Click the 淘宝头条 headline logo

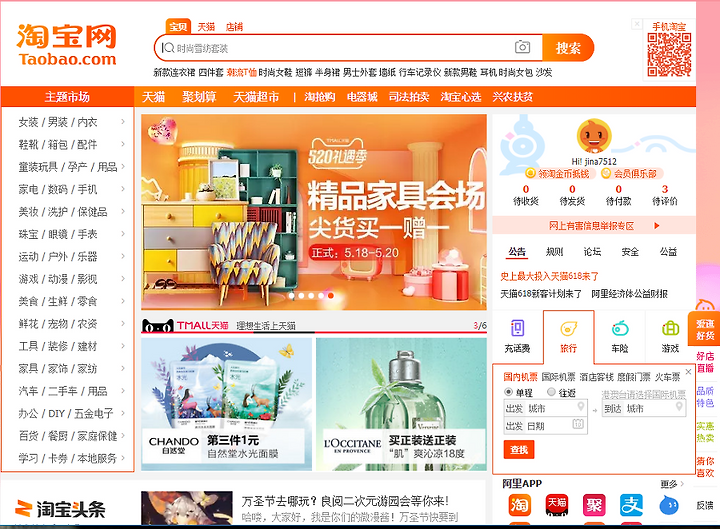pos(60,509)
